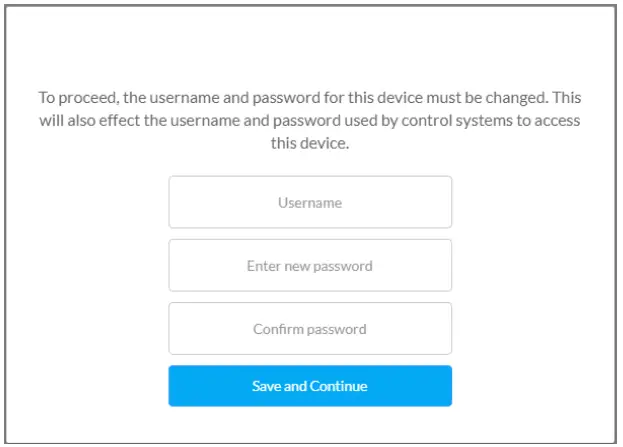This screenshot has width=623, height=447.
Task: Click the Username placeholder text
Action: point(310,203)
